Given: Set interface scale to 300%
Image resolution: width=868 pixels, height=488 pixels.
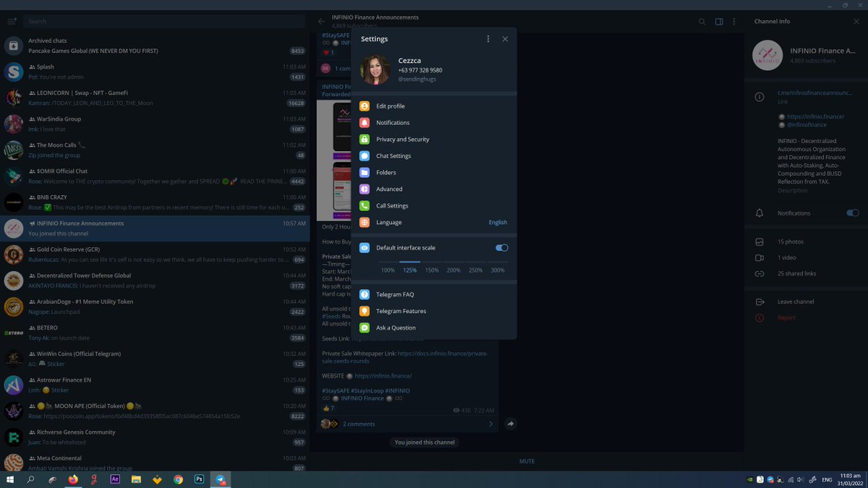Looking at the screenshot, I should point(498,270).
